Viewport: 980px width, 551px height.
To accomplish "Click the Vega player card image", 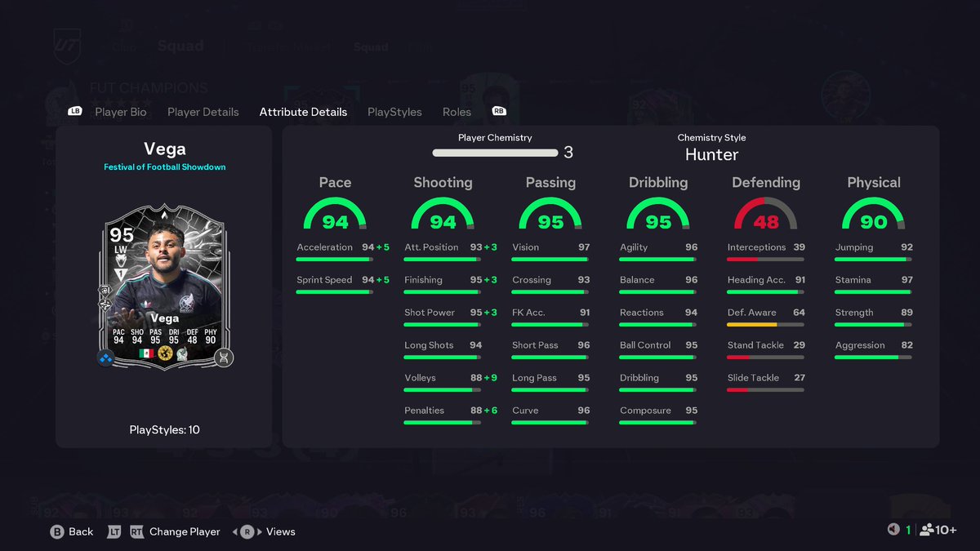I will [x=164, y=286].
